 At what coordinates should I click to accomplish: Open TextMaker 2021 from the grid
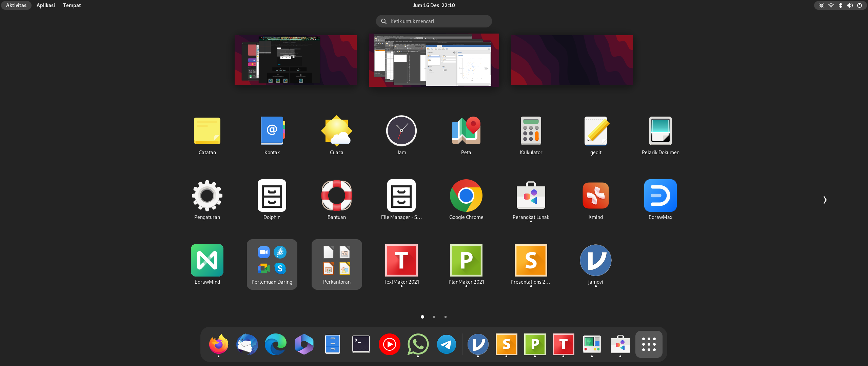coord(401,261)
